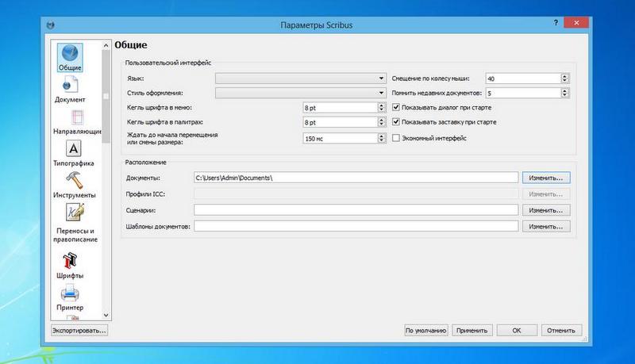The height and width of the screenshot is (364, 635).
Task: Open the Принтер settings section
Action: [x=70, y=297]
